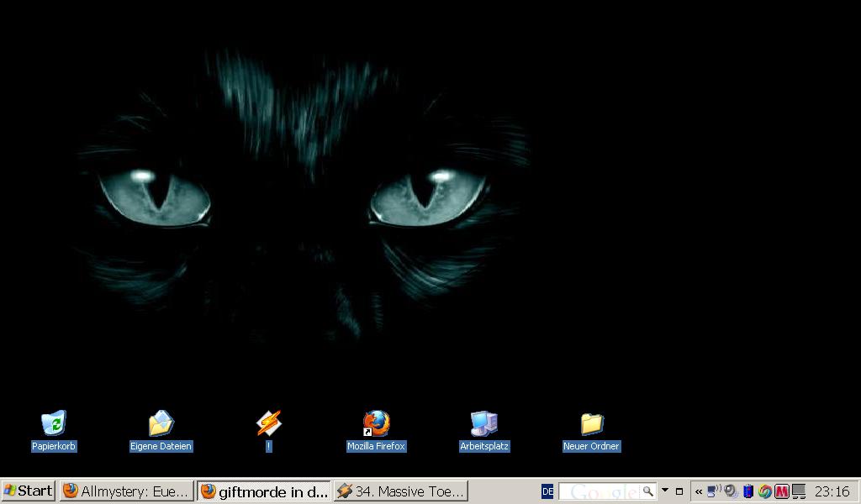Select the Mozilla Firefox desktop shortcut
861x504 pixels.
(x=376, y=423)
